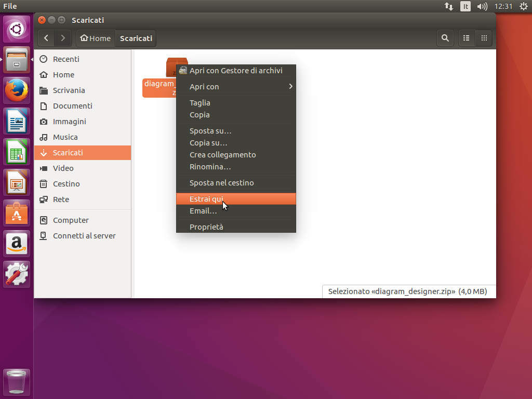Open Ubuntu Software Center icon
Screen dimensions: 532x399
point(17,214)
